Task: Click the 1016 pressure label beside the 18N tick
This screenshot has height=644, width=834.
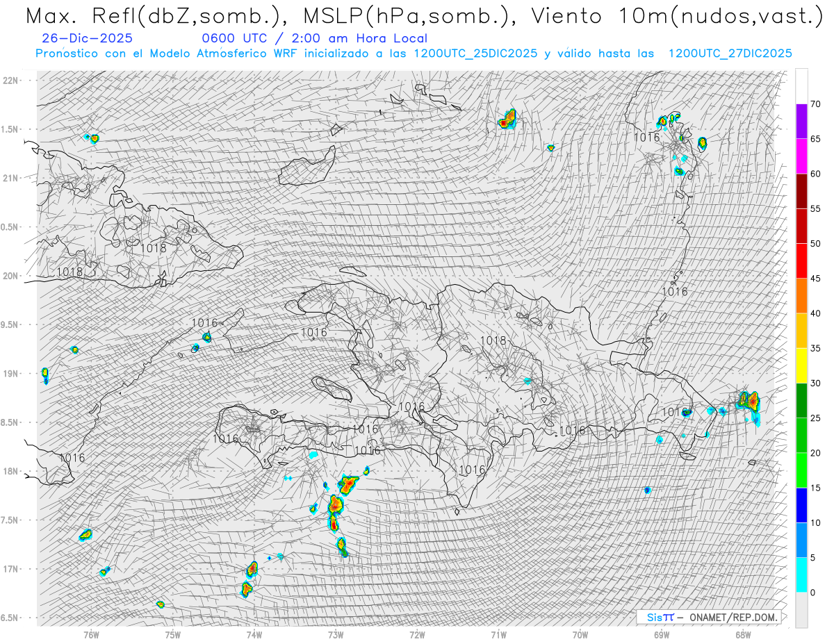Action: 72,458
